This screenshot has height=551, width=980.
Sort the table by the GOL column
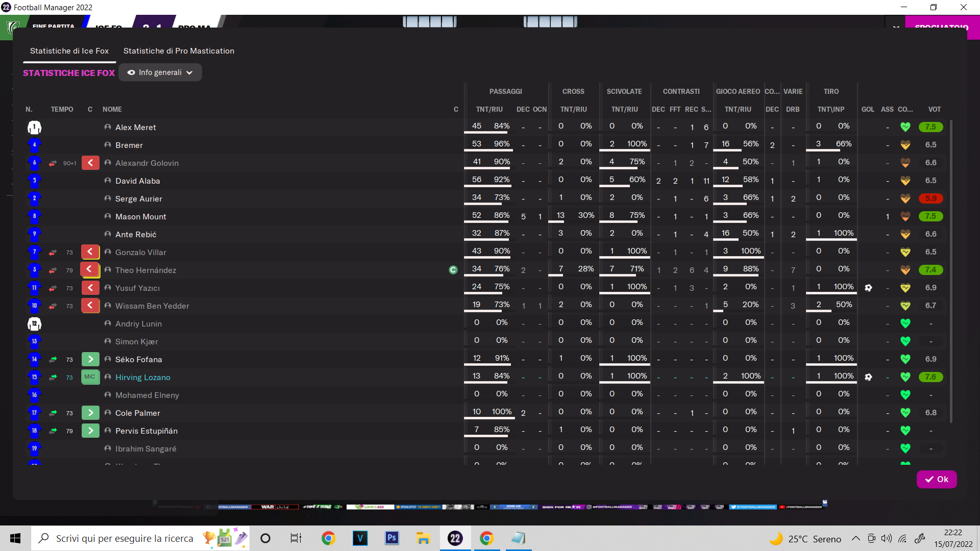(868, 110)
